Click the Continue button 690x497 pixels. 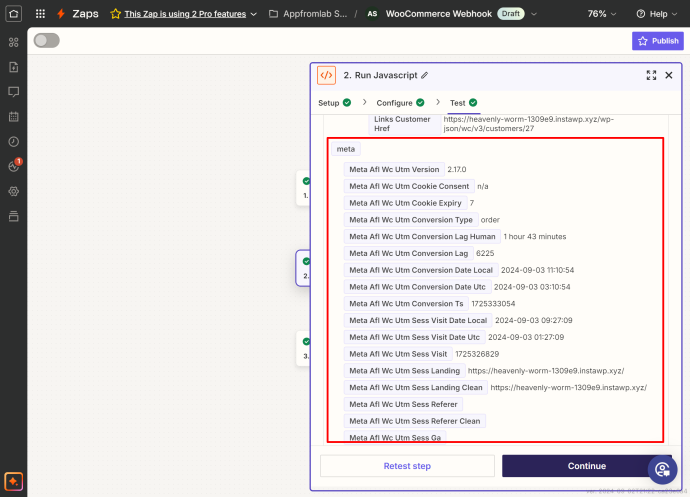pyautogui.click(x=587, y=466)
